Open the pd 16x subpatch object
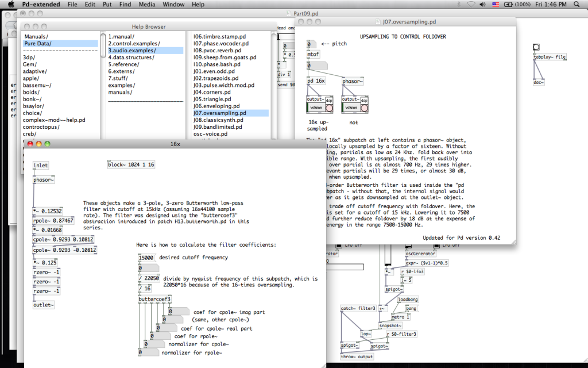Viewport: 588px width, 368px height. (x=316, y=81)
